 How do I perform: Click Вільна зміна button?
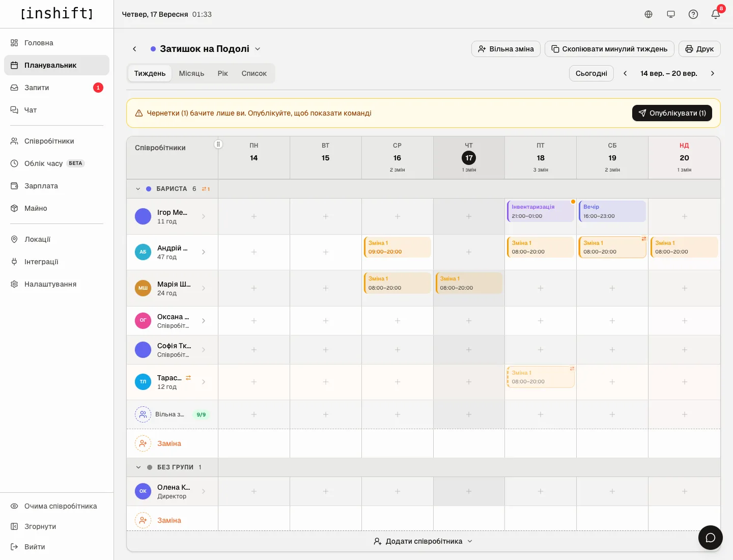(x=506, y=49)
